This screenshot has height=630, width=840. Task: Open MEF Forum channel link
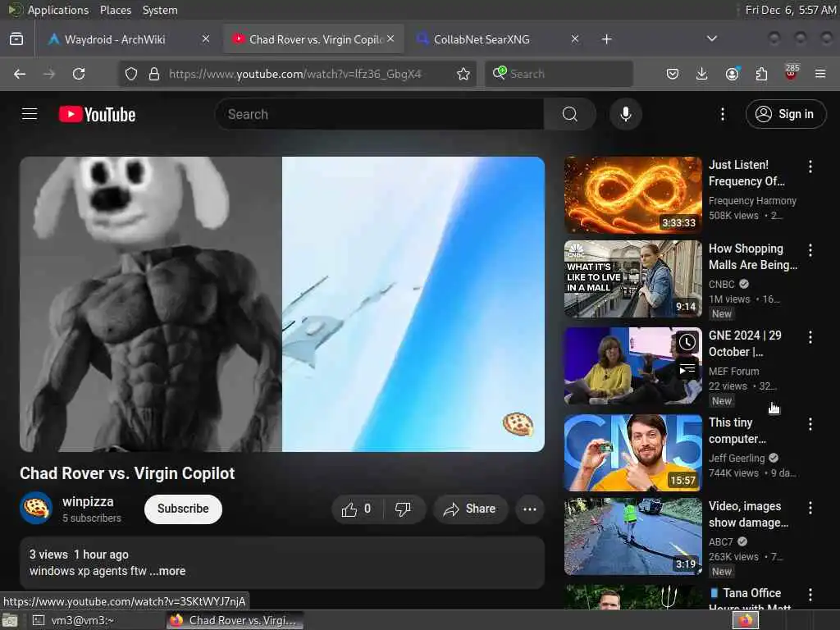click(733, 372)
